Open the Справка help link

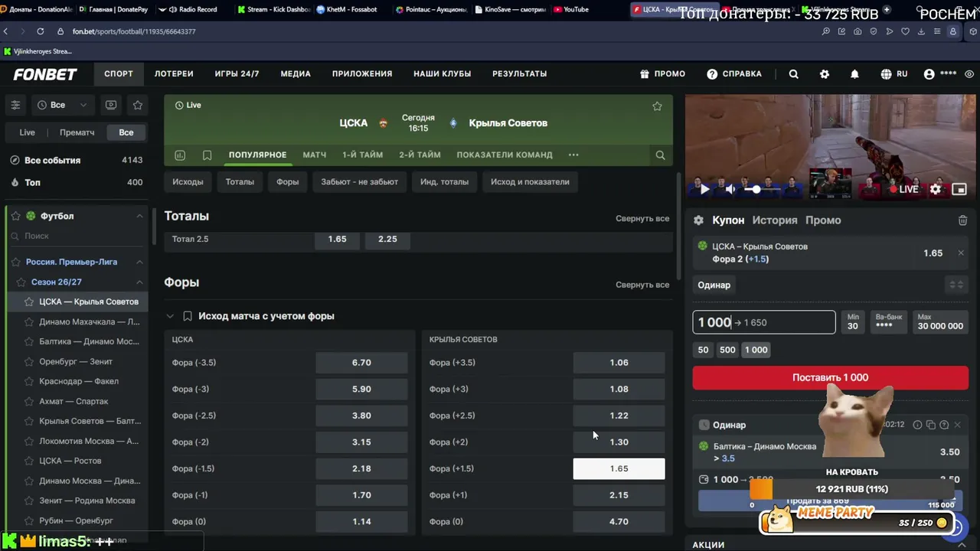point(734,74)
